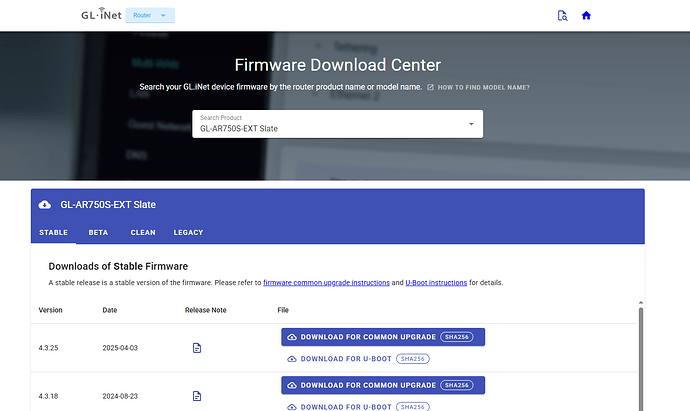Click the Version column header
690x411 pixels.
click(51, 310)
